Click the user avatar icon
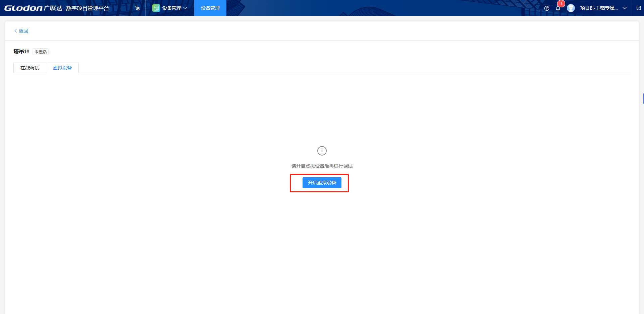This screenshot has width=644, height=314. pyautogui.click(x=571, y=8)
